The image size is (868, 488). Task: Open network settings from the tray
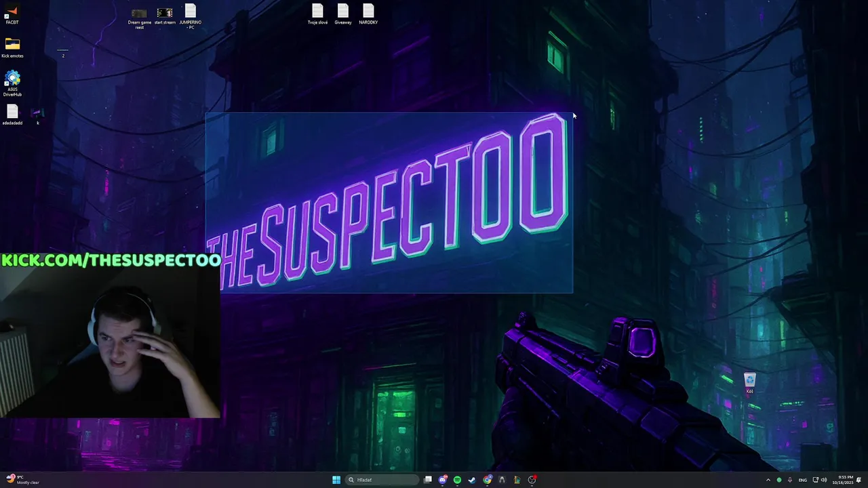click(816, 480)
